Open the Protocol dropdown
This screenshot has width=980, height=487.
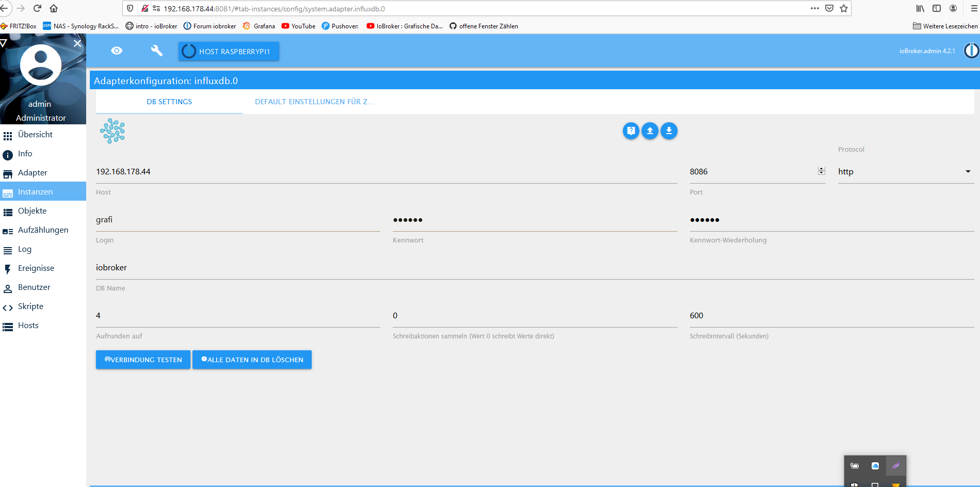pos(906,172)
